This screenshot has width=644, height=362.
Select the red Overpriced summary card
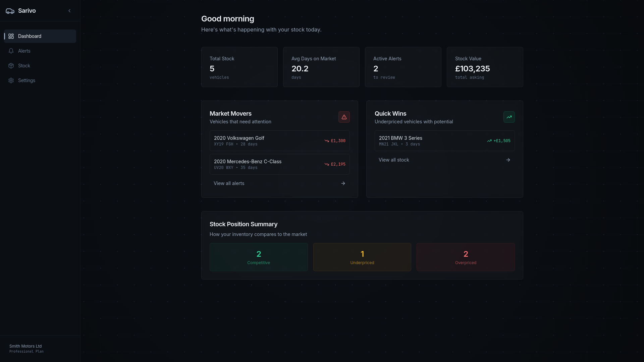pos(466,257)
